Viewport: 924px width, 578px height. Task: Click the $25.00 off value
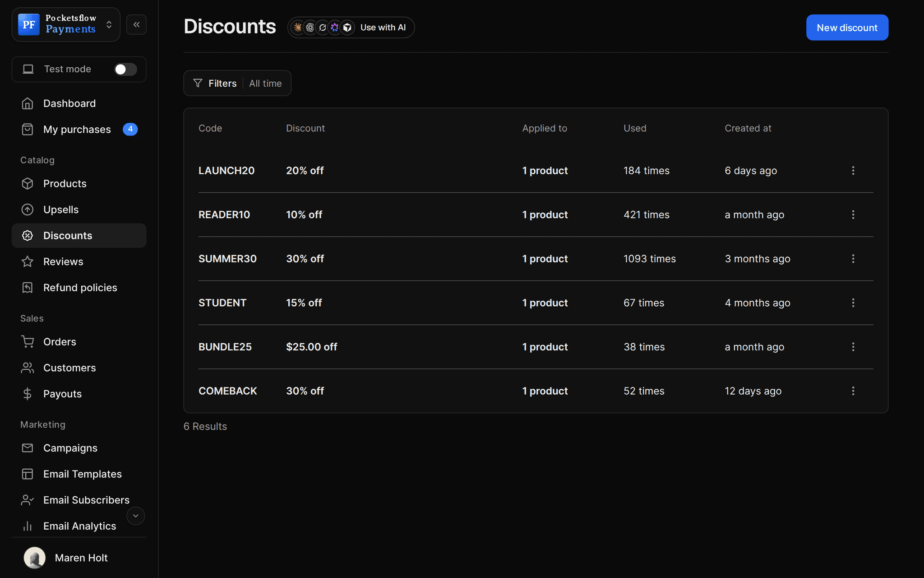click(312, 347)
